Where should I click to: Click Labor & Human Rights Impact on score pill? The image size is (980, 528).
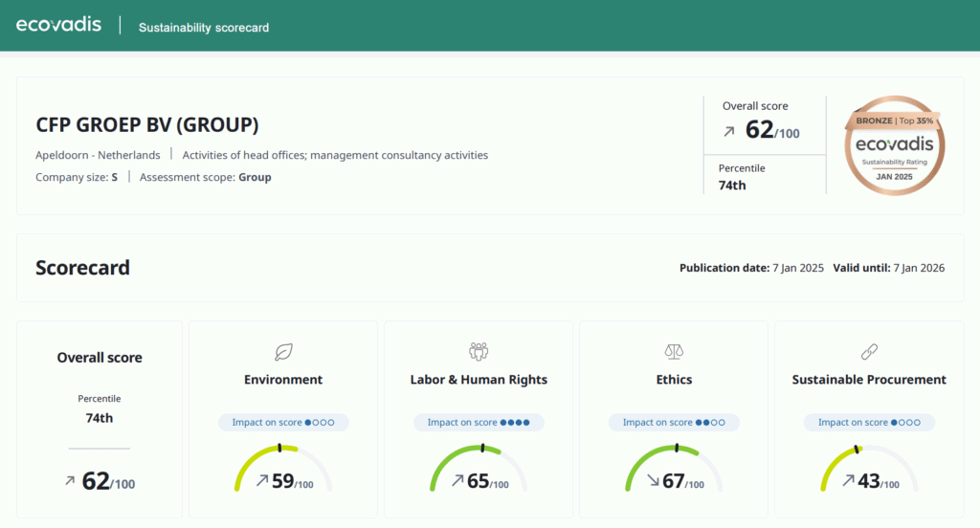pos(479,423)
